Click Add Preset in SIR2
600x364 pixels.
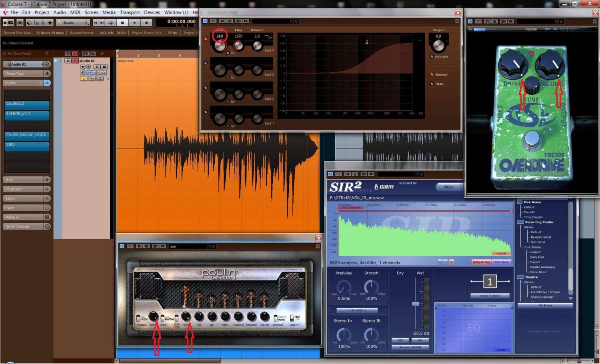tap(545, 305)
